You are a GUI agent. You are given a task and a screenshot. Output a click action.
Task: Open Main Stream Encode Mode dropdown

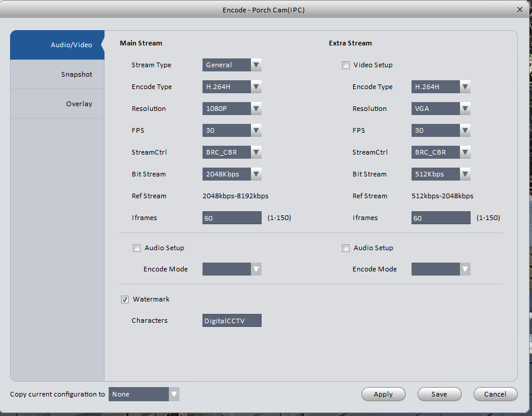[x=231, y=269]
